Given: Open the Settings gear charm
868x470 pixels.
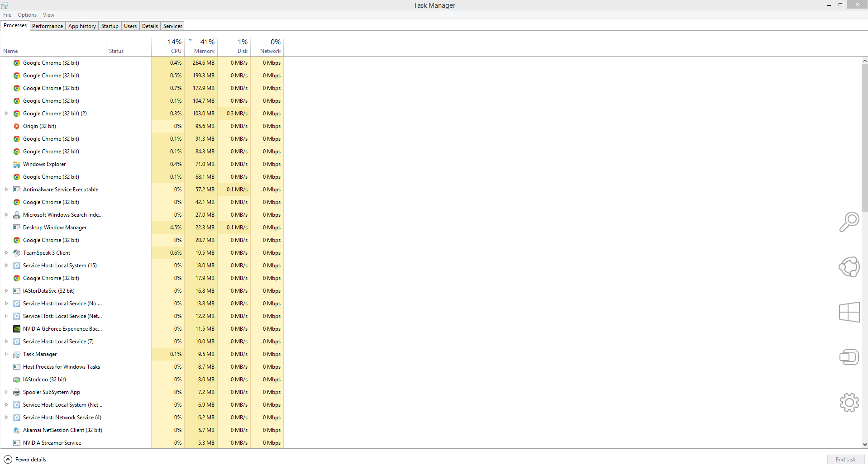Looking at the screenshot, I should click(x=849, y=403).
